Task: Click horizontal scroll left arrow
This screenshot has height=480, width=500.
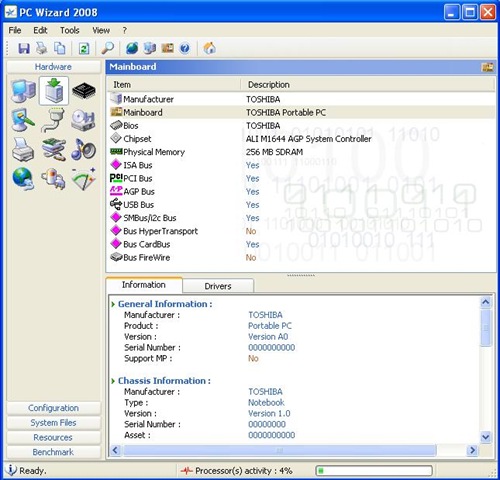Action: coord(115,450)
